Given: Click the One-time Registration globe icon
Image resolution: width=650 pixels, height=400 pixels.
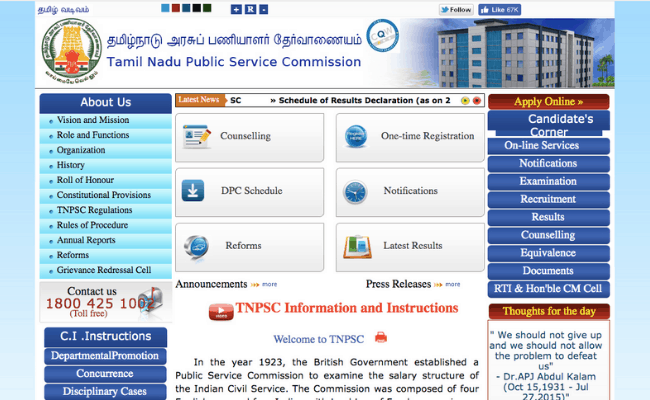Looking at the screenshot, I should 356,137.
